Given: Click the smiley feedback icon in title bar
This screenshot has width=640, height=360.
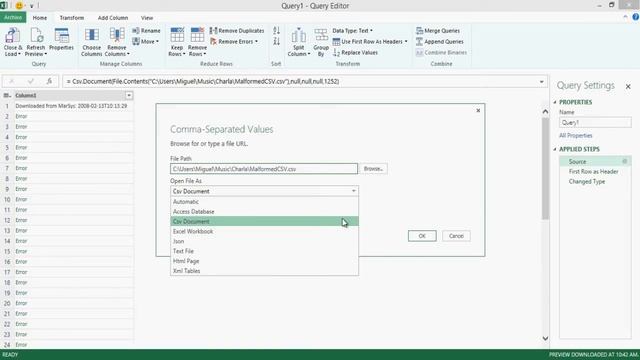Looking at the screenshot, I should click(19, 6).
